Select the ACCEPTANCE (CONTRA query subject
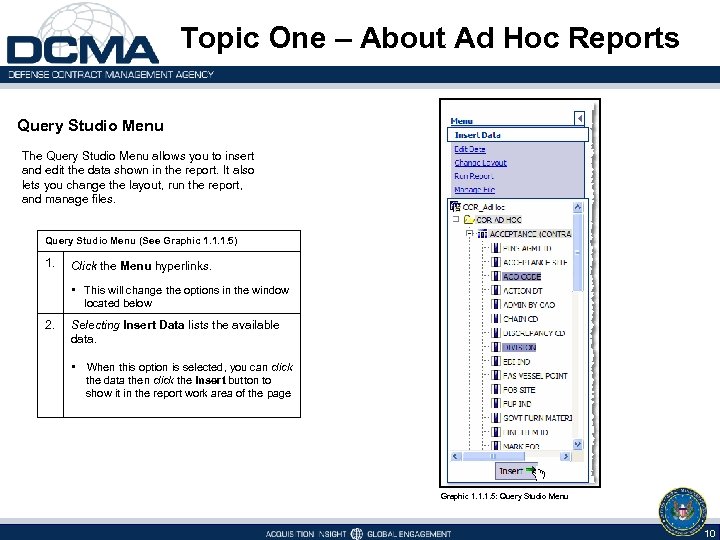The height and width of the screenshot is (540, 720). click(x=530, y=234)
